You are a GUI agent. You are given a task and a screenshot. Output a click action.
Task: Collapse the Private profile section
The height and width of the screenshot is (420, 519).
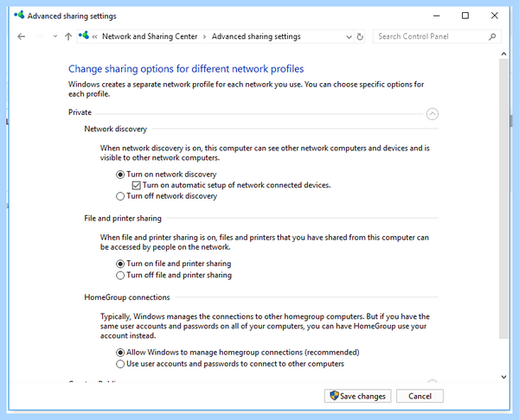click(432, 114)
